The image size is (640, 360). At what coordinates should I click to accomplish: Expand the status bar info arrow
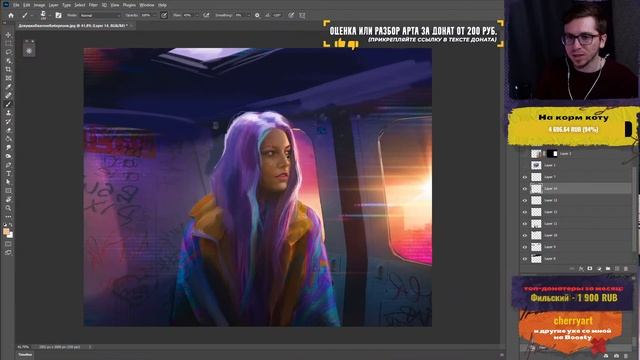pyautogui.click(x=90, y=347)
